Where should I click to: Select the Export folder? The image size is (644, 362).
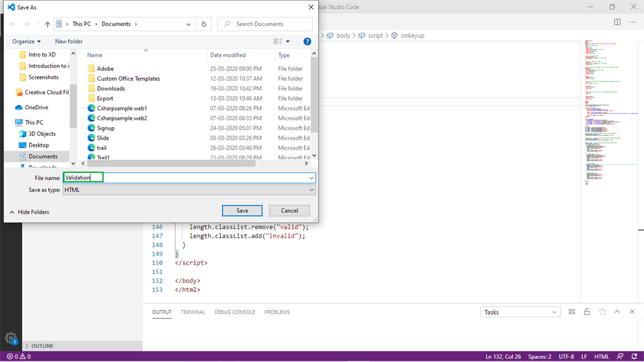(105, 98)
